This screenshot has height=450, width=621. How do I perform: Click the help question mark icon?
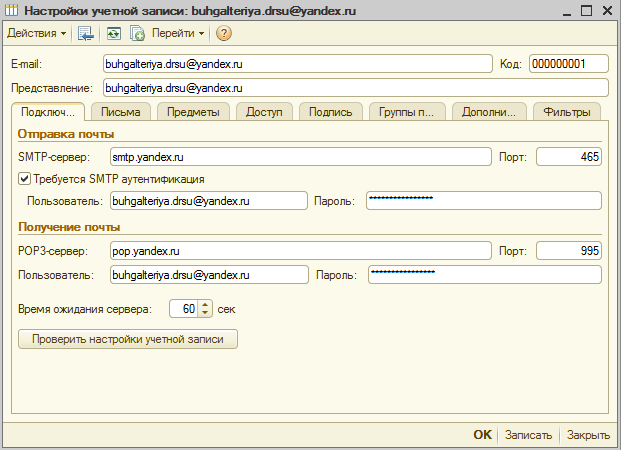[224, 33]
